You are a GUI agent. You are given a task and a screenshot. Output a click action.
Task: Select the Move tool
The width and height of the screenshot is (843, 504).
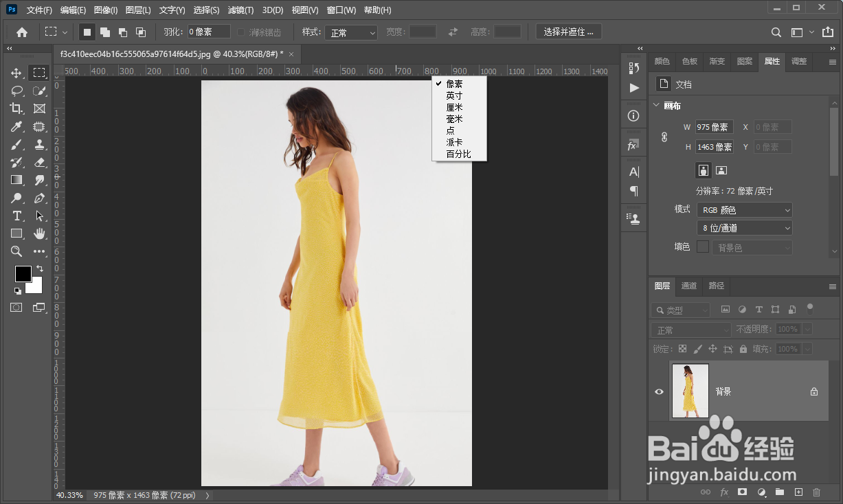[x=16, y=73]
